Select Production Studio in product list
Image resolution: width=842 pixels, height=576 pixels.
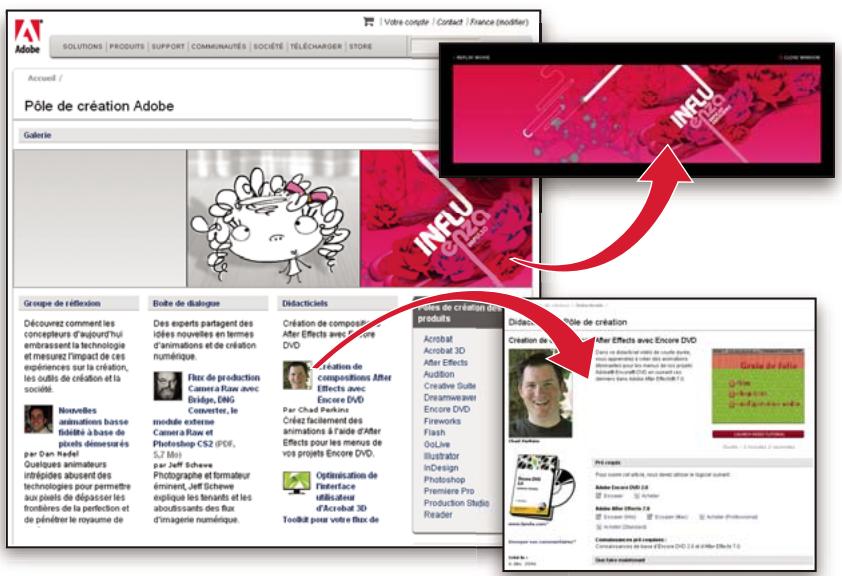tap(456, 503)
